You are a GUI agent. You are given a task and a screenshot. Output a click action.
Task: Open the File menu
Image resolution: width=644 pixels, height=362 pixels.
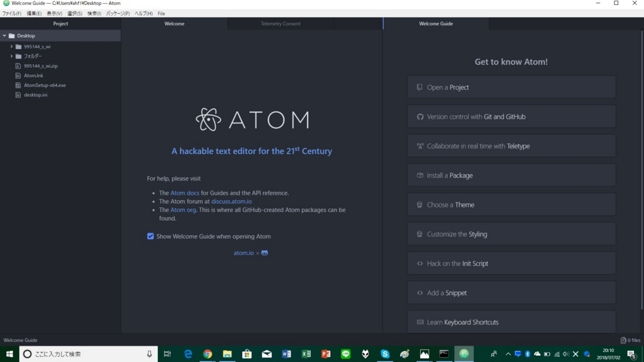click(162, 14)
